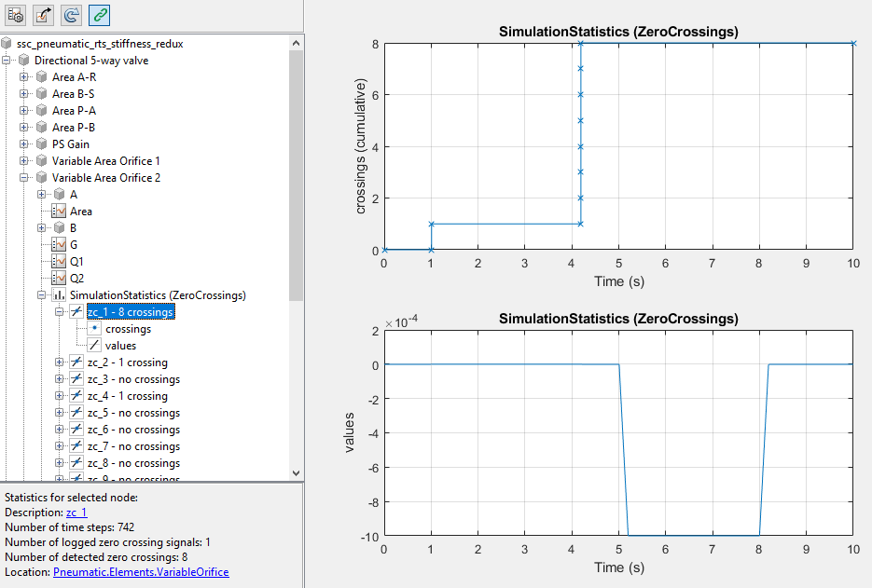Expand the zc_2 - 1 crossing node

(60, 362)
